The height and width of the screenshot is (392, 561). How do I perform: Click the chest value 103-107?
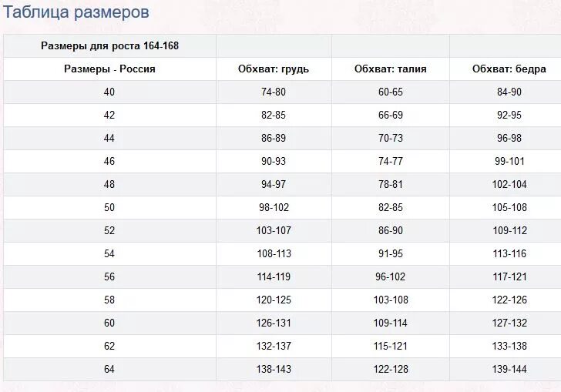pyautogui.click(x=274, y=231)
